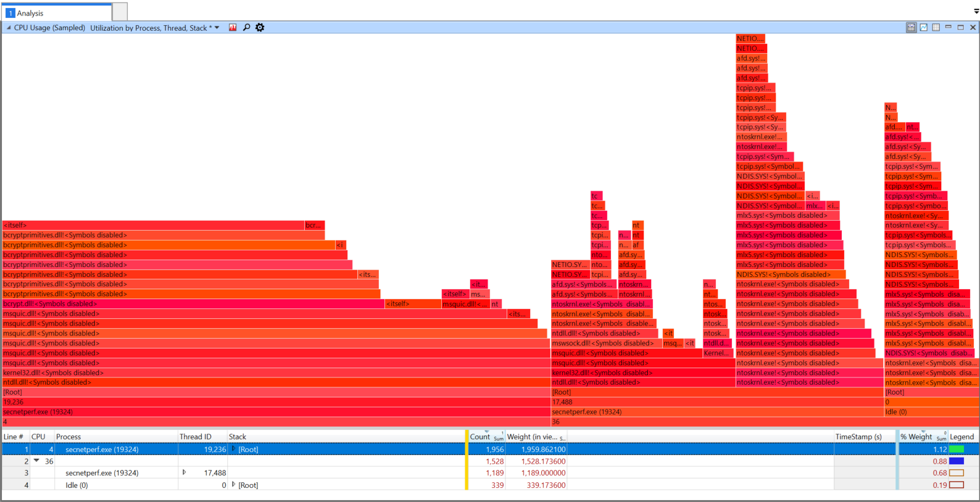
Task: Click the Kernel... block beside msquic.dll
Action: (x=717, y=353)
